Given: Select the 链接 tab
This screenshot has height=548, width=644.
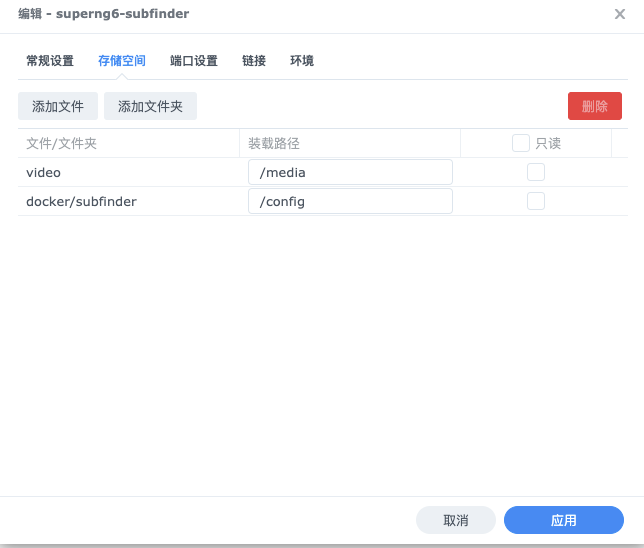Looking at the screenshot, I should pos(254,61).
